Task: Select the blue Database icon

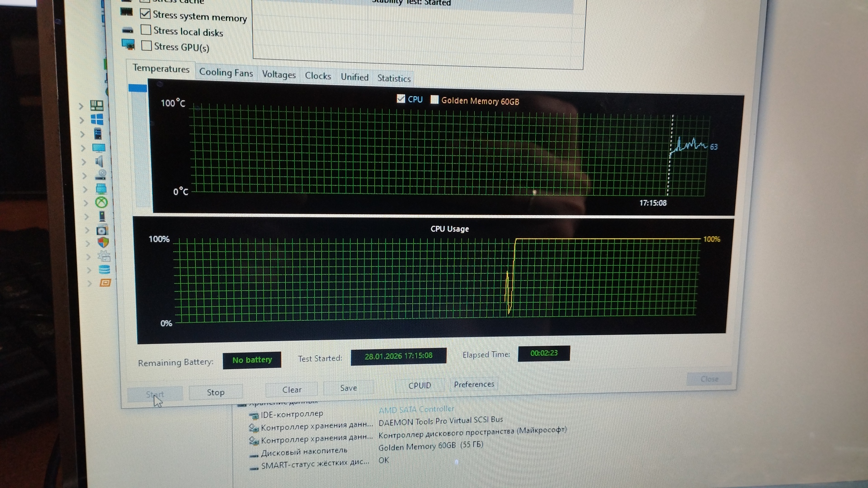Action: (104, 270)
